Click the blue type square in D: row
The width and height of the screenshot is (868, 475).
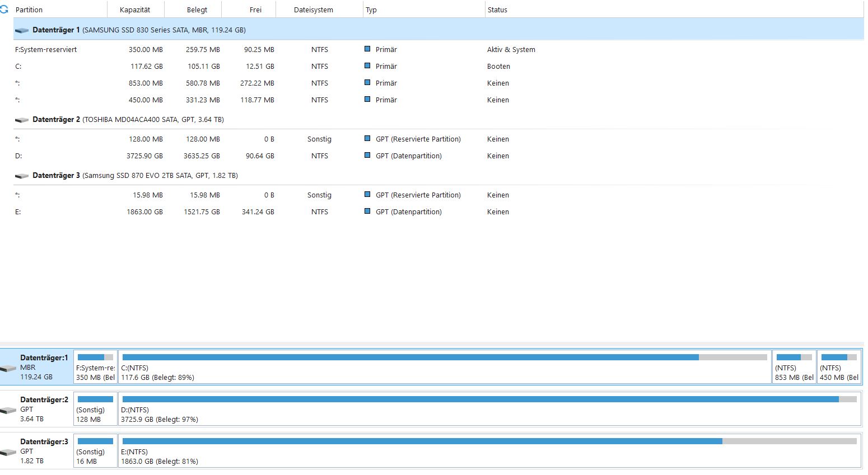(x=367, y=155)
